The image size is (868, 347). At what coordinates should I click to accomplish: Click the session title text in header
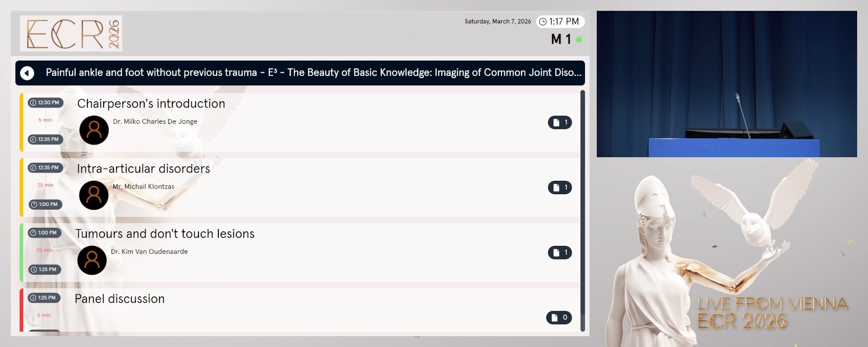[313, 73]
